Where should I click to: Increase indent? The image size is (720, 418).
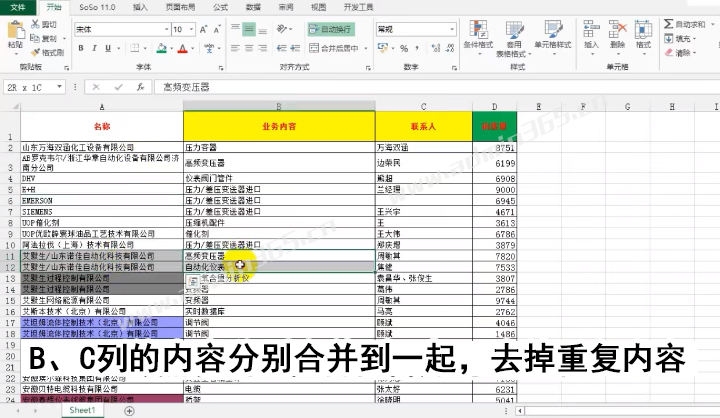coord(295,48)
